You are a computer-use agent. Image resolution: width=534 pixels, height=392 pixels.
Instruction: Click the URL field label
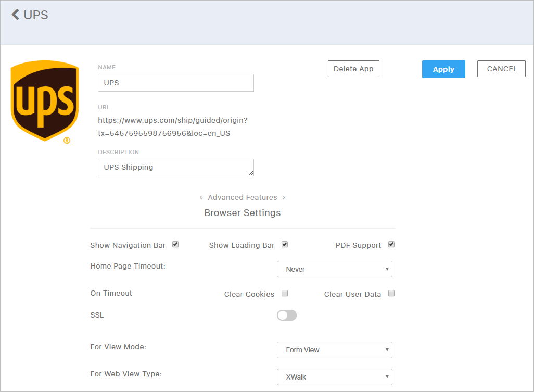(104, 107)
